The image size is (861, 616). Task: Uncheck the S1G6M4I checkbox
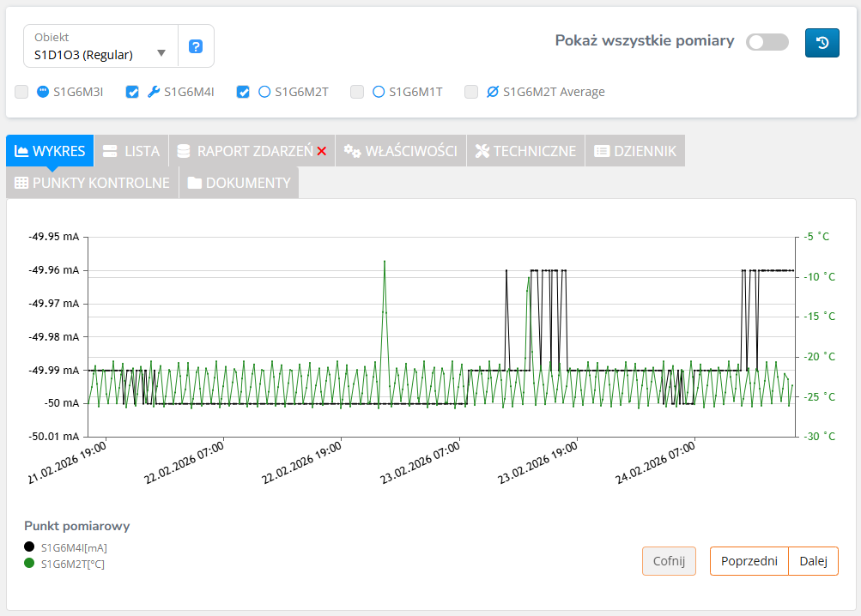[132, 92]
